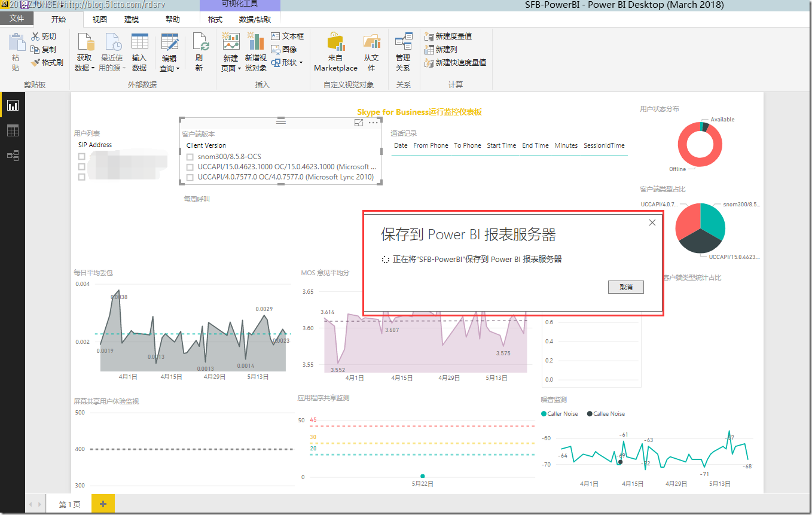Click the Minutes column header
812x515 pixels.
(x=566, y=145)
